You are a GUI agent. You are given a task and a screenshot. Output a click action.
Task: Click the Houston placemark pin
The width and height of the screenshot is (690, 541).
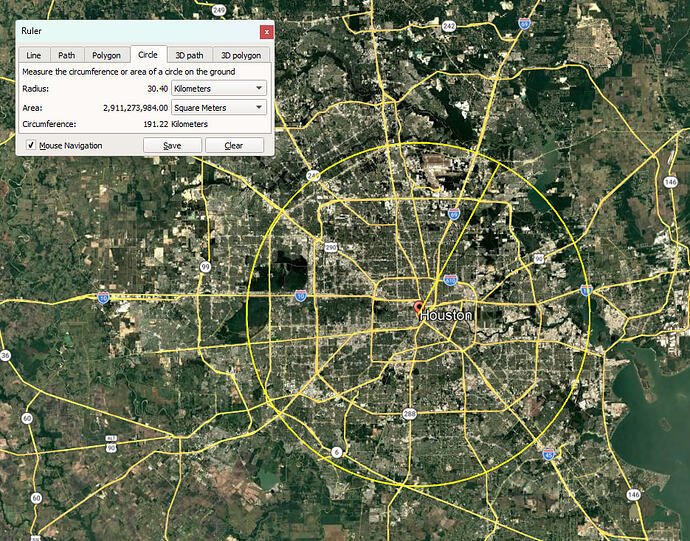click(x=419, y=309)
